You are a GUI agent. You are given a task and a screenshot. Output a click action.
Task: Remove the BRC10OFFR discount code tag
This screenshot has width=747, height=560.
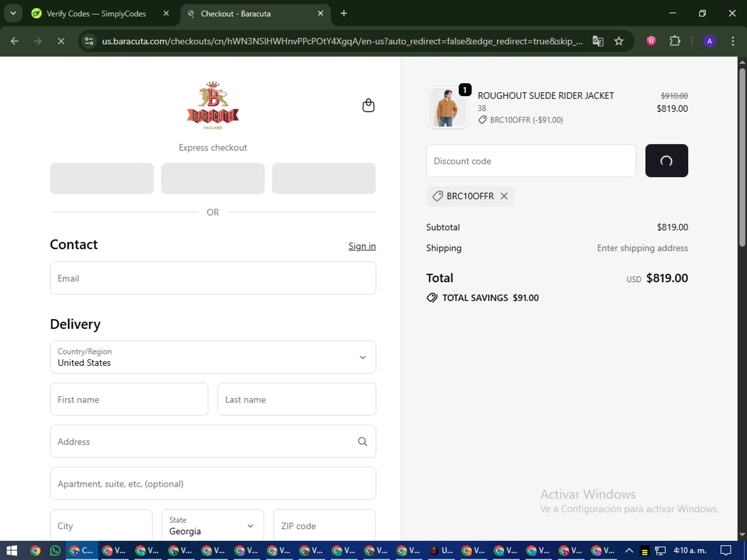[504, 196]
